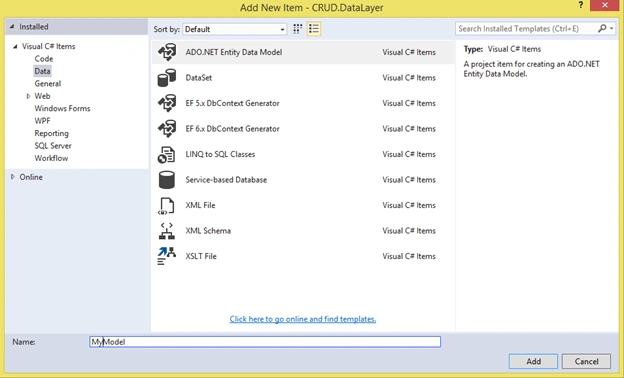Select the Windows Forms category
This screenshot has width=624, height=378.
click(x=62, y=108)
